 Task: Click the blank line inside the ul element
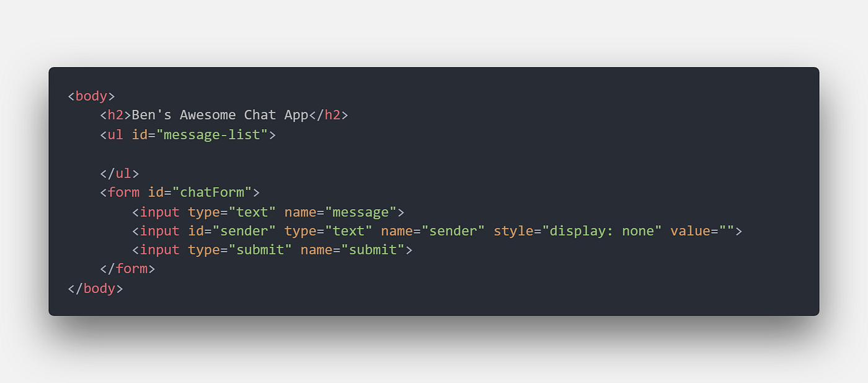434,154
